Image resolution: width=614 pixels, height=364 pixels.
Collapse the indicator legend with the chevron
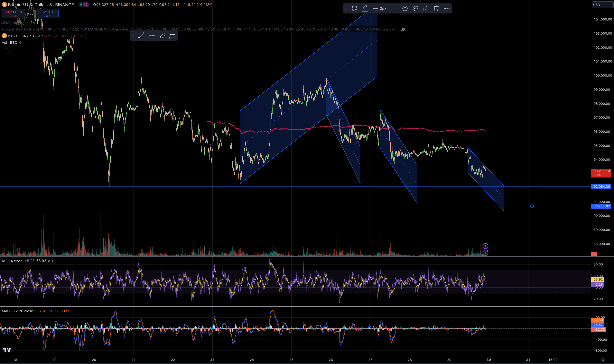point(6,49)
